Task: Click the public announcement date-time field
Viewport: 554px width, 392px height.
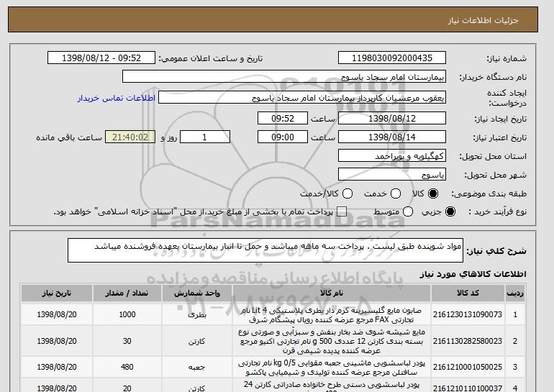Action: coord(101,58)
